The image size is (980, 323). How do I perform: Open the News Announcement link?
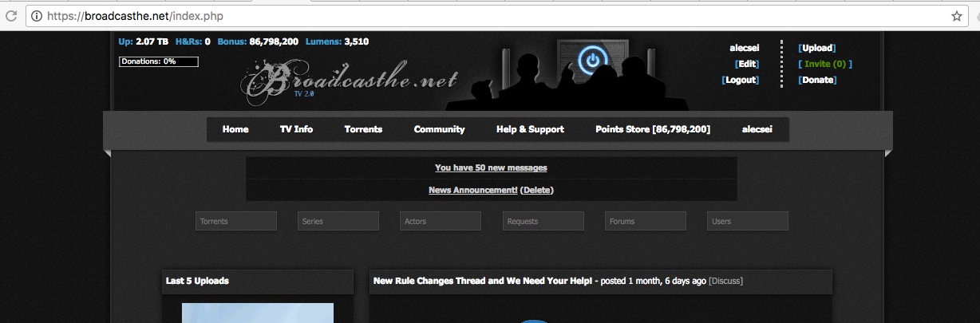pyautogui.click(x=472, y=190)
